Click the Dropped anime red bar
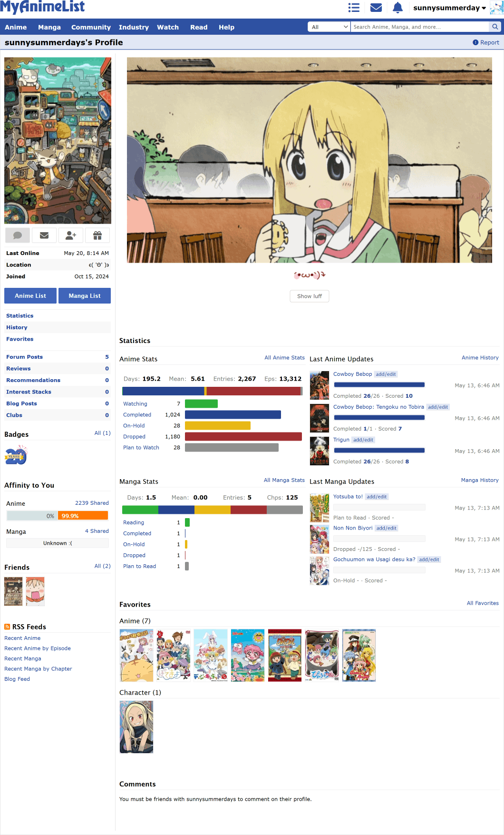Viewport: 504px width, 835px height. (x=243, y=436)
